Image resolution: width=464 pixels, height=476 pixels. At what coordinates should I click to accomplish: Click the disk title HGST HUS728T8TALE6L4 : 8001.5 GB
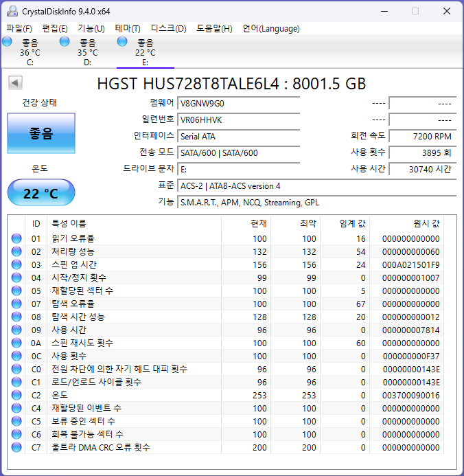231,84
